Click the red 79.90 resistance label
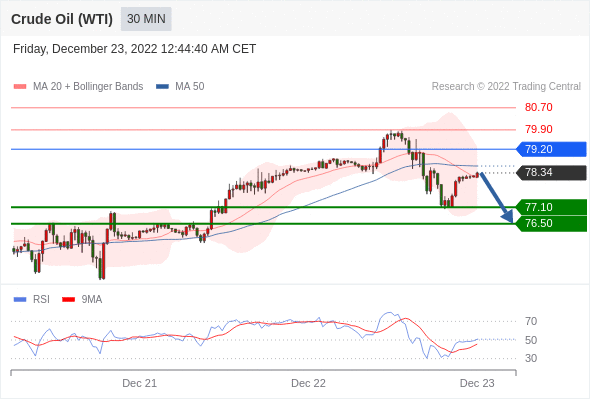 coord(539,129)
